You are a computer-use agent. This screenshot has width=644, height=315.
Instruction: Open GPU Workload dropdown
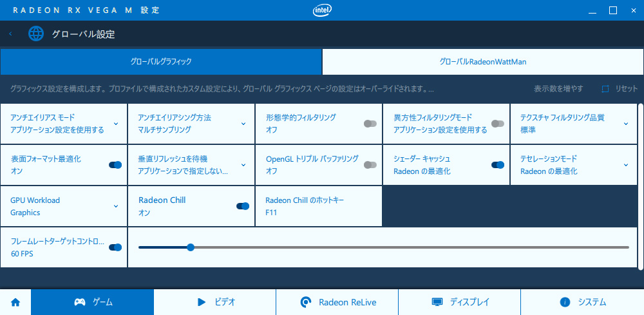[x=116, y=206]
